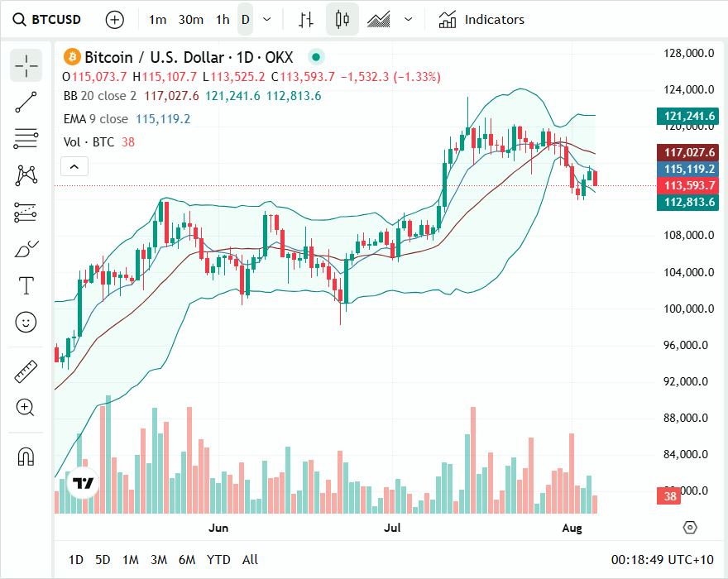This screenshot has height=579, width=728.
Task: Open the emoji icons tool
Action: click(26, 323)
